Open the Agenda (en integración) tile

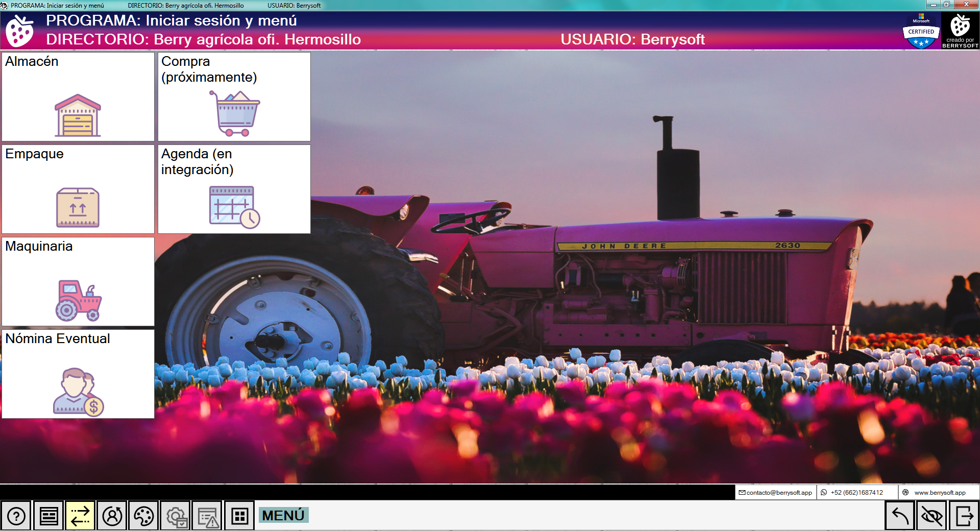234,189
